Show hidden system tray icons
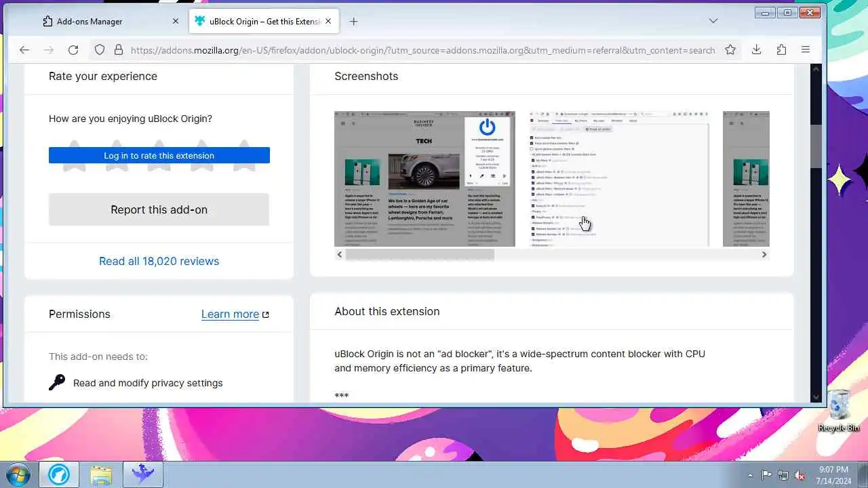The image size is (868, 488). point(750,475)
